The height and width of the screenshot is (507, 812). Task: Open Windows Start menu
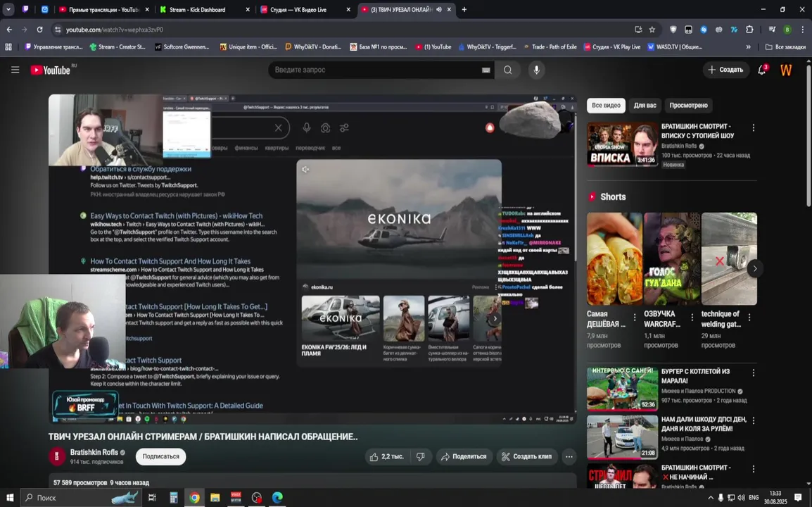tap(10, 498)
